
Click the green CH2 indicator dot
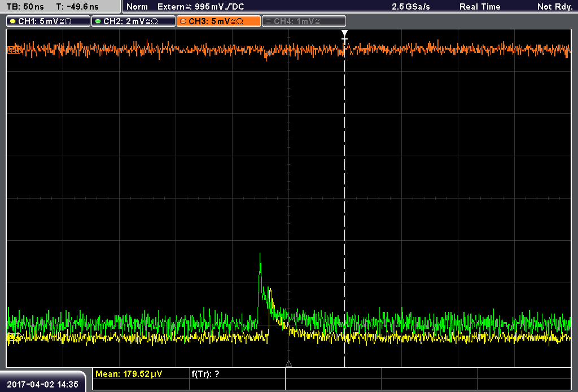[x=98, y=21]
